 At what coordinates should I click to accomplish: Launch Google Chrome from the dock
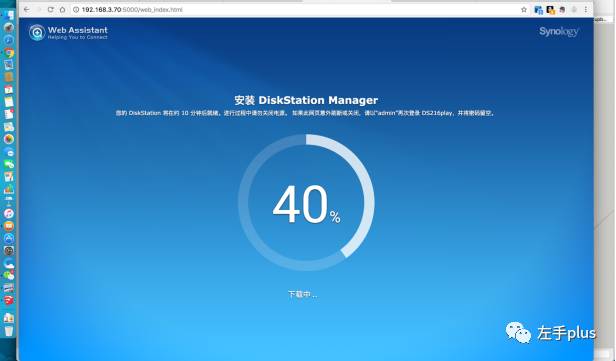click(9, 52)
